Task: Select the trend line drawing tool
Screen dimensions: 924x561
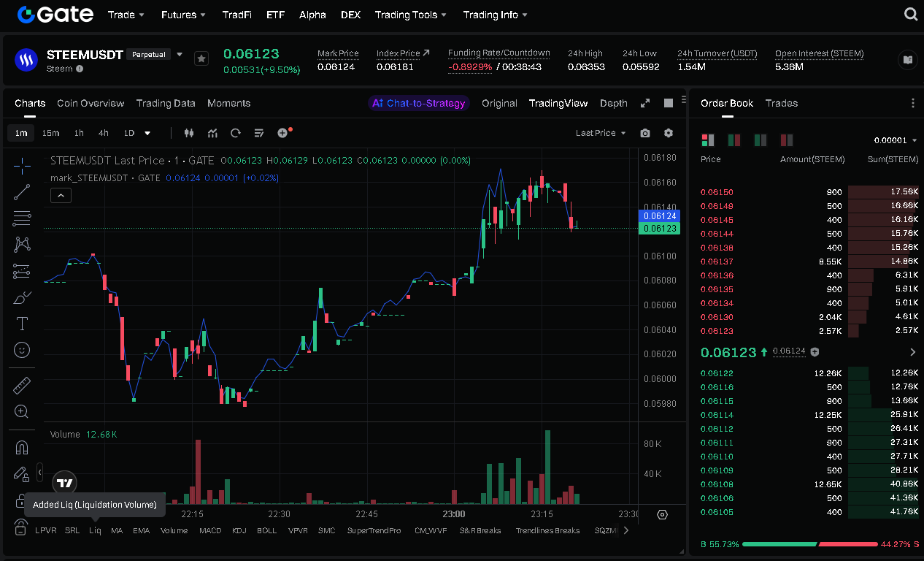Action: [22, 192]
